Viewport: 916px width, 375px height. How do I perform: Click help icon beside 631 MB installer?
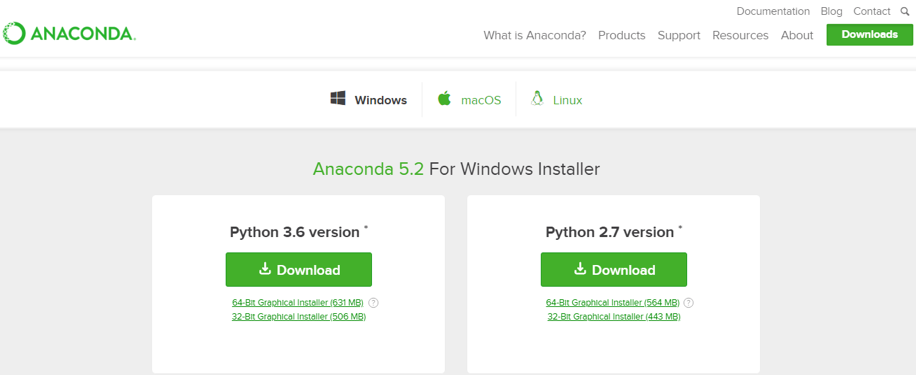[x=374, y=303]
